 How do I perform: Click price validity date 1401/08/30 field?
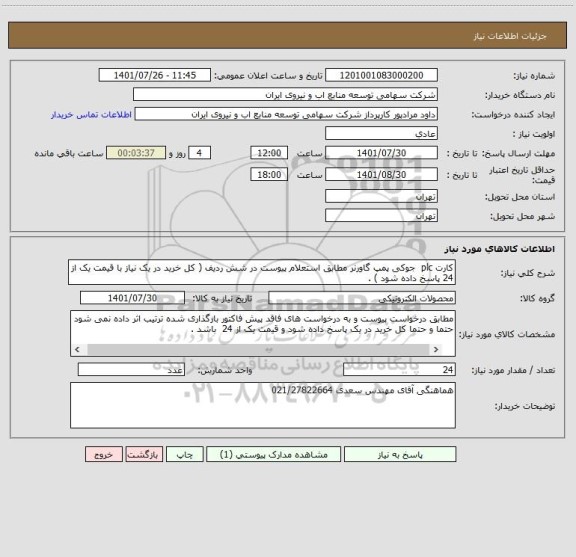pyautogui.click(x=381, y=175)
